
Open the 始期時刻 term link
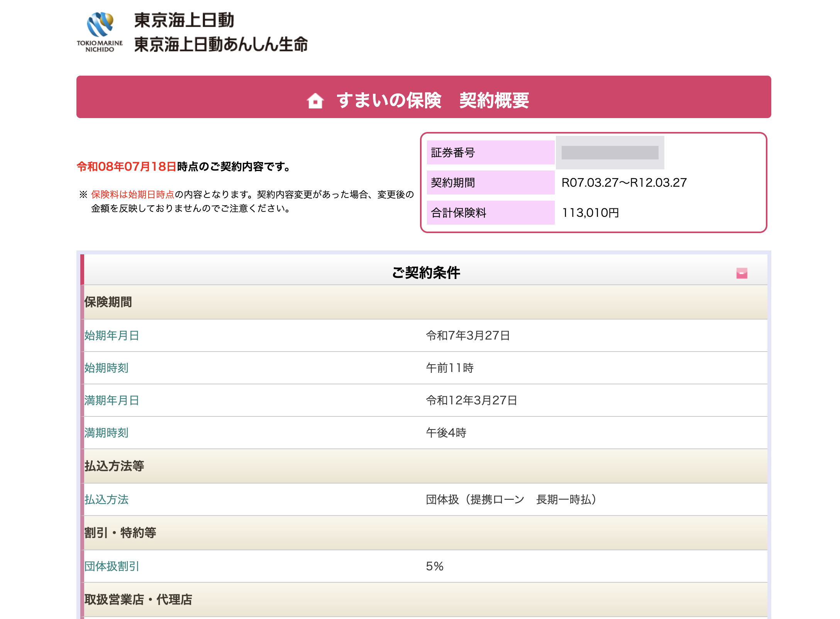pos(106,368)
